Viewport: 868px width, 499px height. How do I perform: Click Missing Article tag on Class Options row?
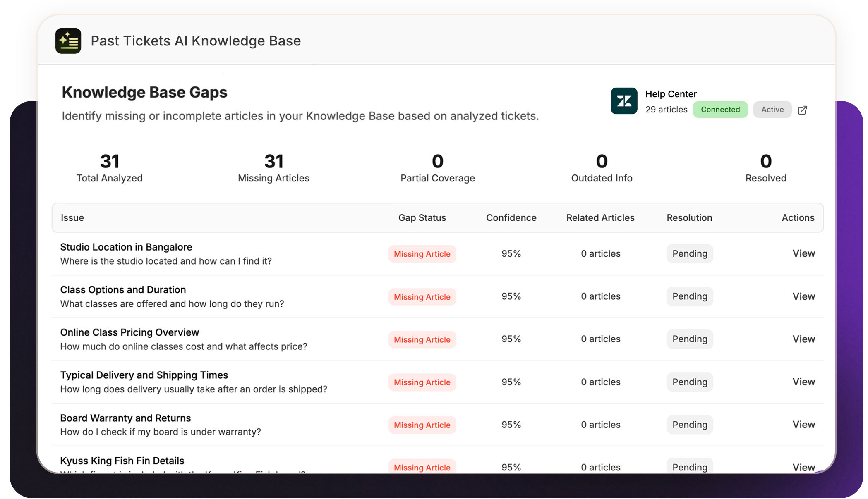[422, 297]
